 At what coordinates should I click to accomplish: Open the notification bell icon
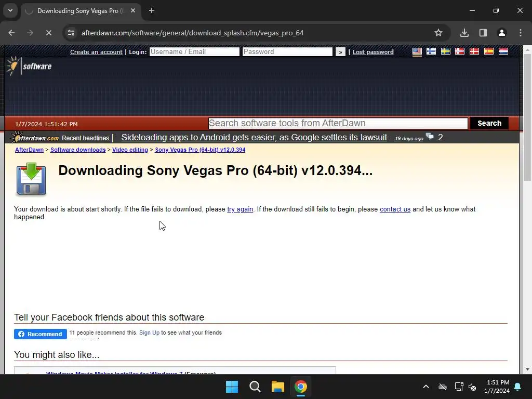point(518,387)
